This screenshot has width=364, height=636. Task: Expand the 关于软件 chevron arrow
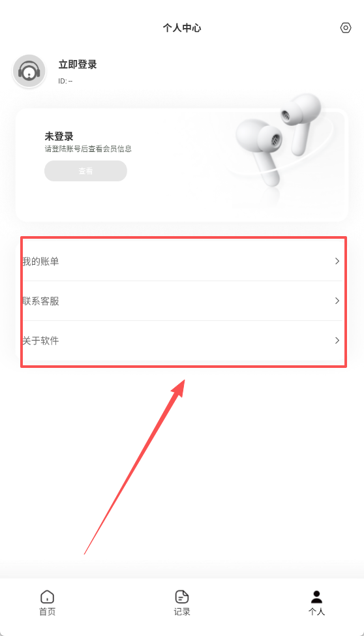tap(337, 341)
